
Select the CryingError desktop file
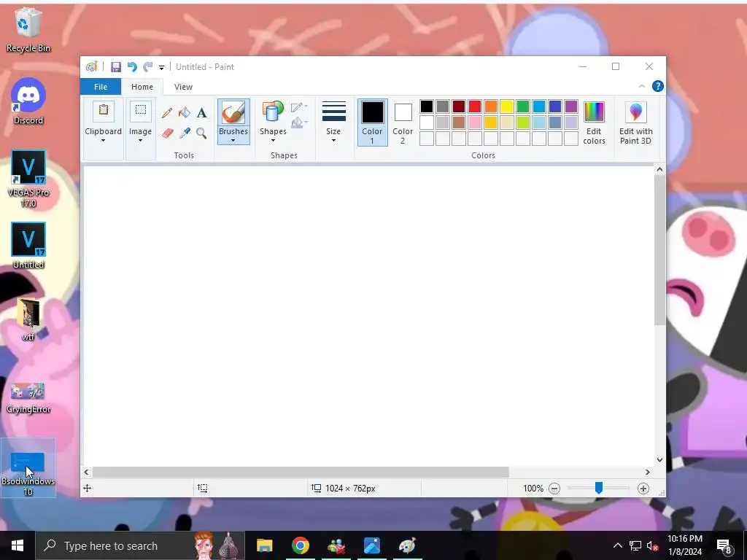28,398
